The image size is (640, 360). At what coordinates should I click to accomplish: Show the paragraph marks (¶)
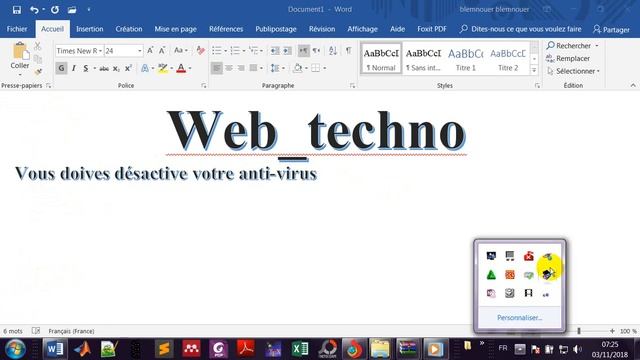pyautogui.click(x=348, y=51)
